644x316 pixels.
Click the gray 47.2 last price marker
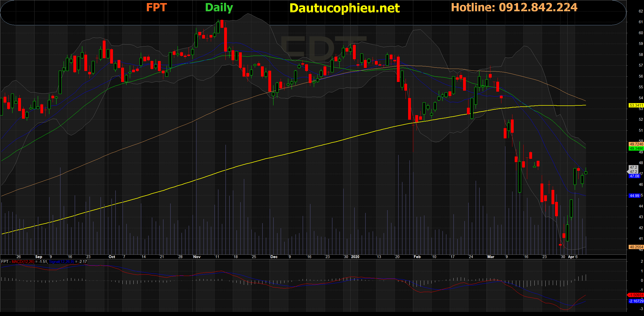tap(633, 170)
